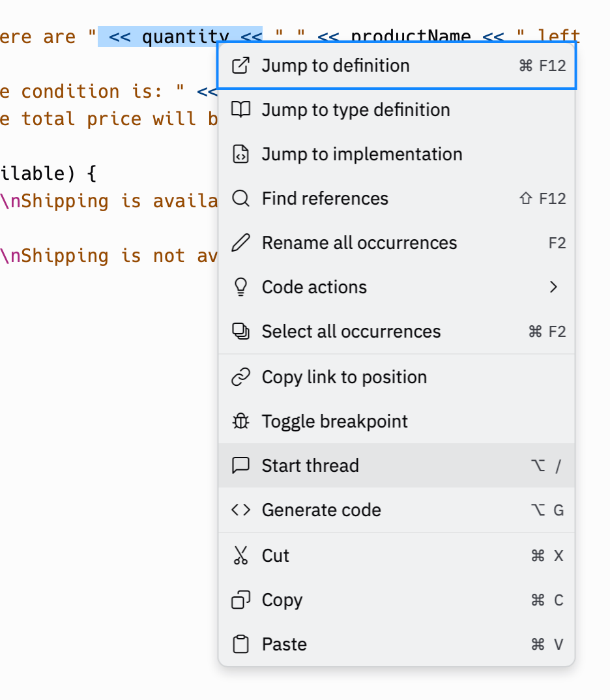Click the bug icon for Toggle breakpoint
This screenshot has height=700, width=610.
240,422
